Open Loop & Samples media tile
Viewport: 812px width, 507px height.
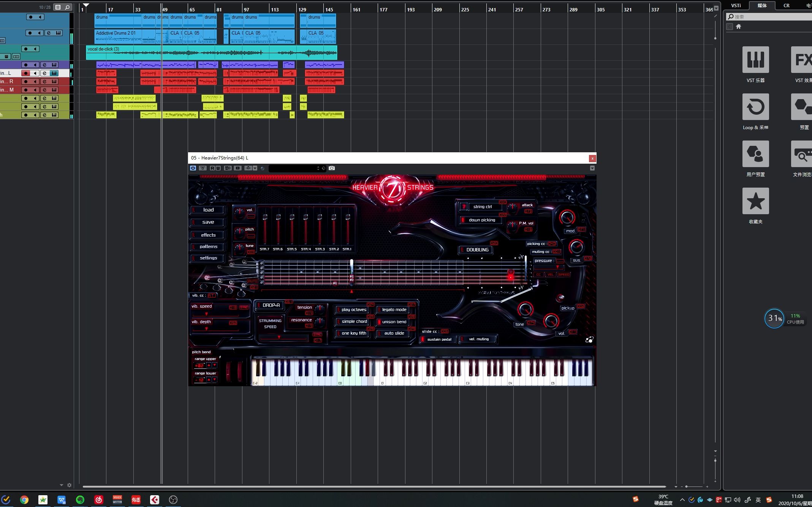755,107
